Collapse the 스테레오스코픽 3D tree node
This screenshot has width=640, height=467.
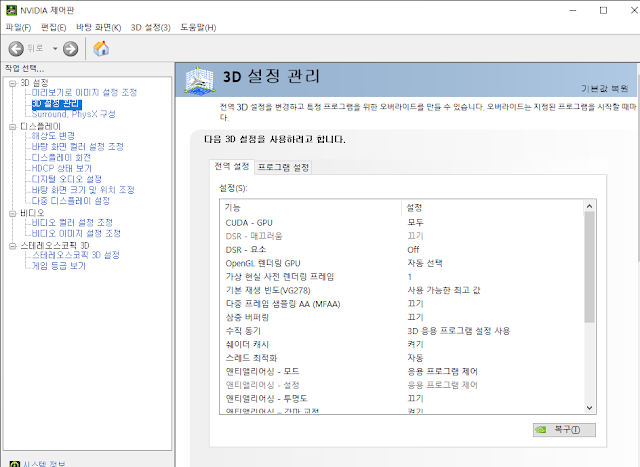click(x=13, y=246)
